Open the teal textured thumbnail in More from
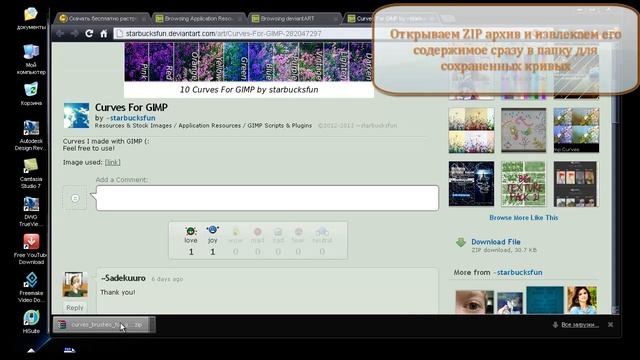 coord(545,300)
